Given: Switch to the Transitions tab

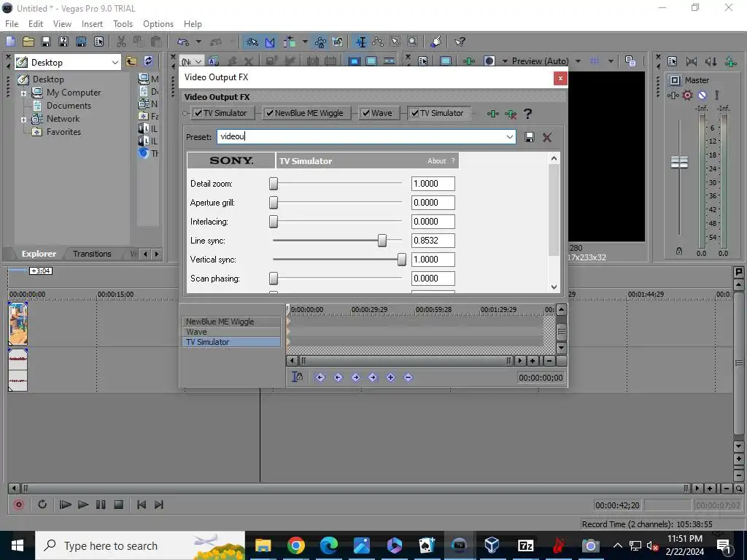Looking at the screenshot, I should 92,254.
